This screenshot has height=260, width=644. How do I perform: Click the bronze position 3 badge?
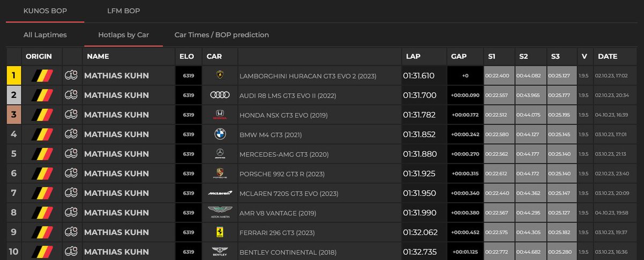[13, 115]
